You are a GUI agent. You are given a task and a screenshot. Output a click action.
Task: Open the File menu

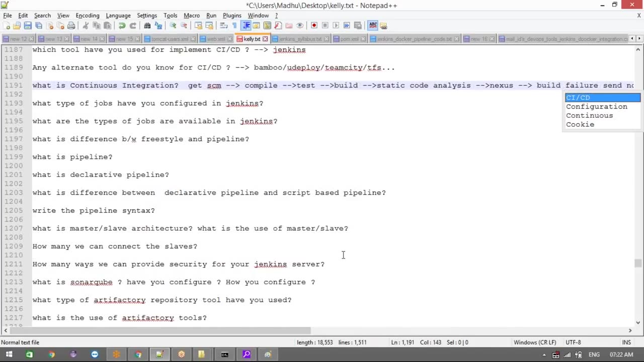pos(8,16)
